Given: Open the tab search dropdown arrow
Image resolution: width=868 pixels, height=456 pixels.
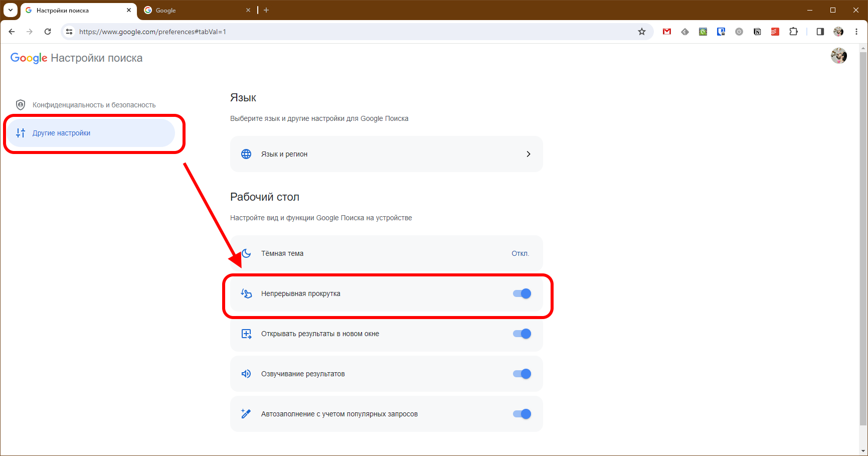Looking at the screenshot, I should (x=11, y=10).
